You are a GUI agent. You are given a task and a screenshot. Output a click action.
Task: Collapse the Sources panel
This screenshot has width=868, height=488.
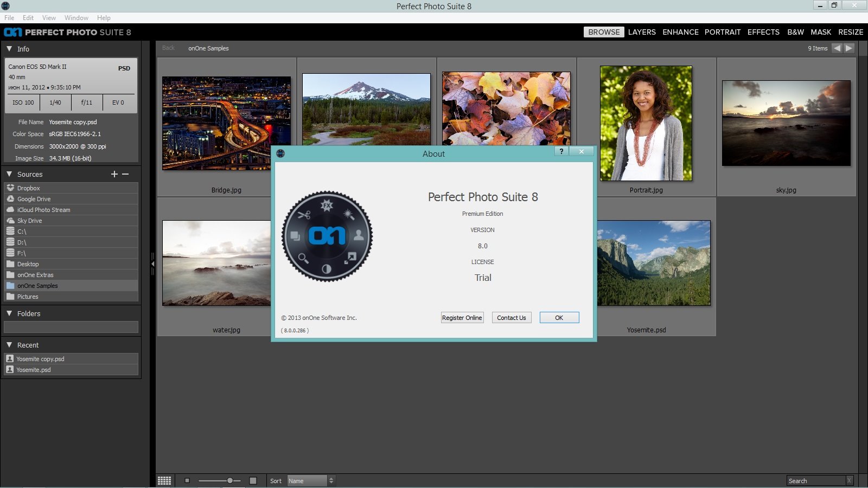[x=9, y=174]
